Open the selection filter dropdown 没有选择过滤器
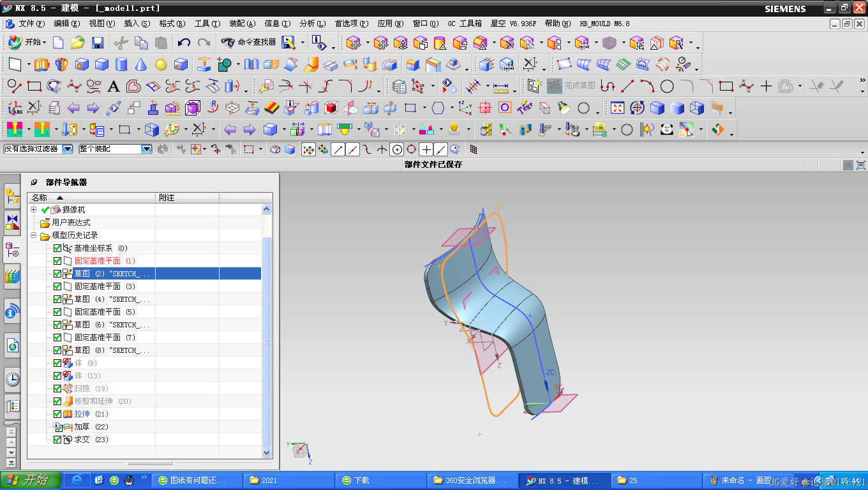The image size is (868, 490). [68, 149]
